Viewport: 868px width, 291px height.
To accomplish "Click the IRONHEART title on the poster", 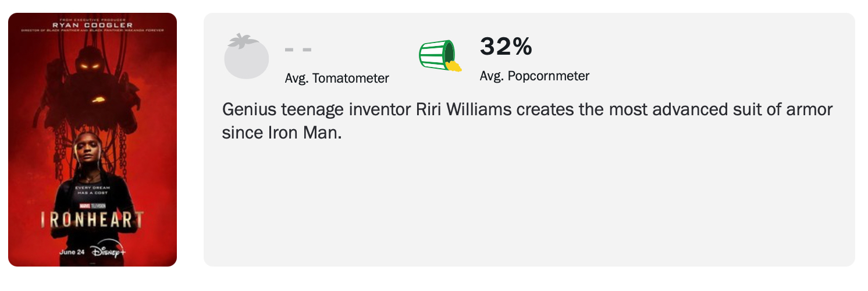I will coord(93,219).
